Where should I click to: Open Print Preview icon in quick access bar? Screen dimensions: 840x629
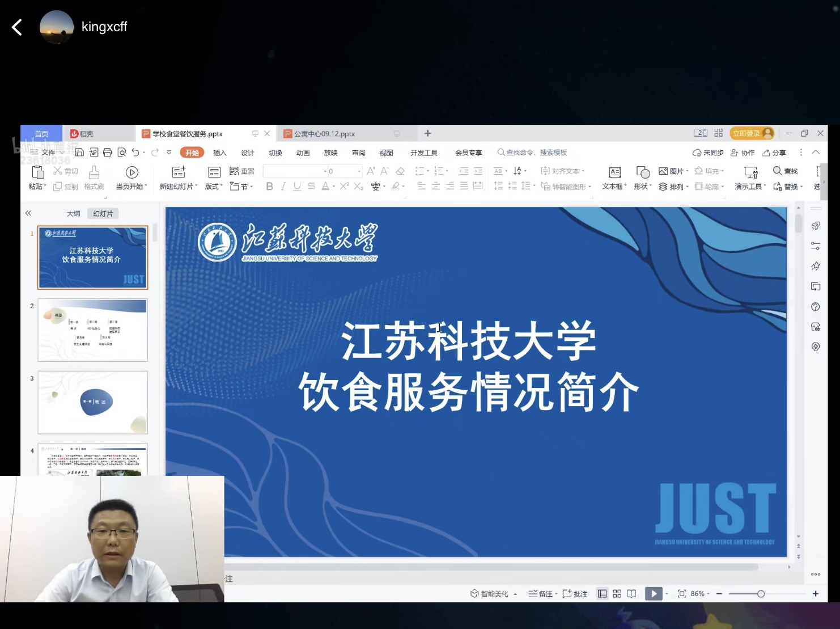121,152
